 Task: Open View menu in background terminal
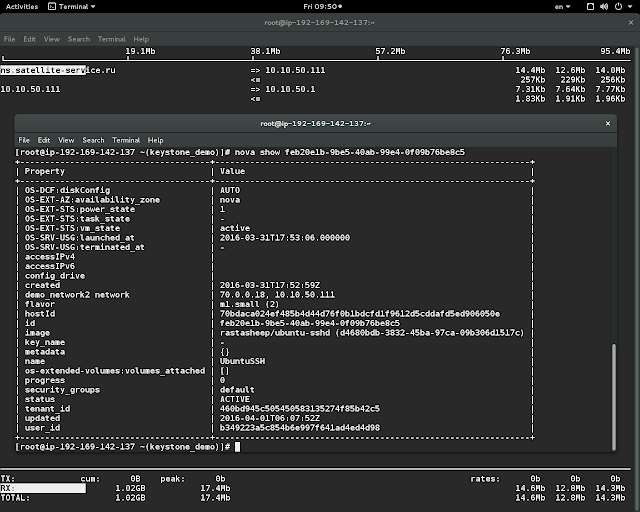[x=52, y=39]
